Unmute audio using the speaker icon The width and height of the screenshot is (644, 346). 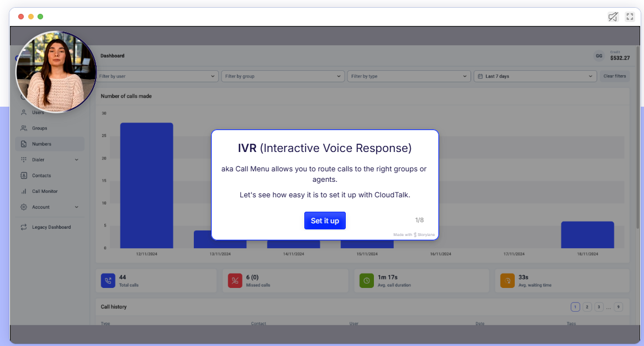click(613, 17)
